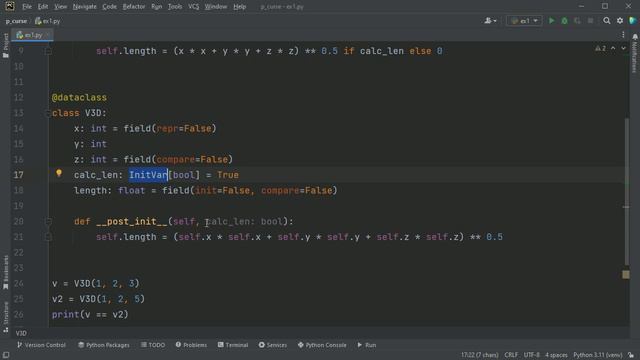640x360 pixels.
Task: Open the JetBrains Toolbox plugin icon at the toolbar's right end
Action: [x=633, y=21]
